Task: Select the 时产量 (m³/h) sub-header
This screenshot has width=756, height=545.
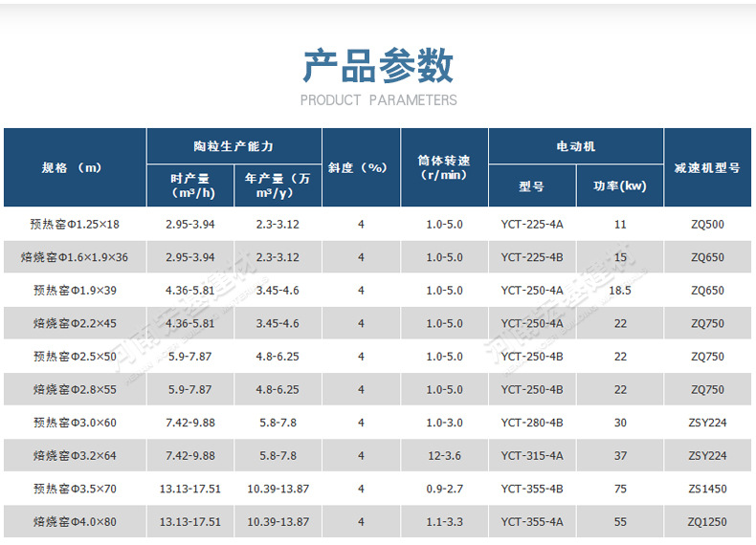Action: pyautogui.click(x=189, y=185)
